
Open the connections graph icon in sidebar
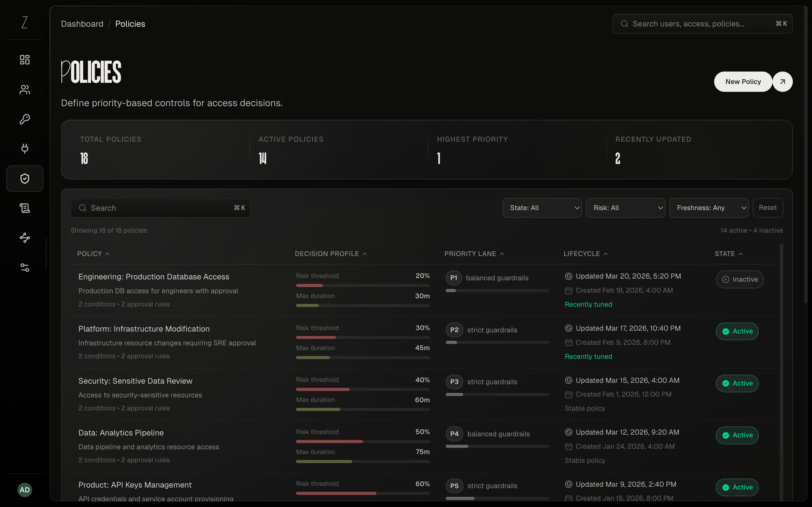tap(24, 238)
